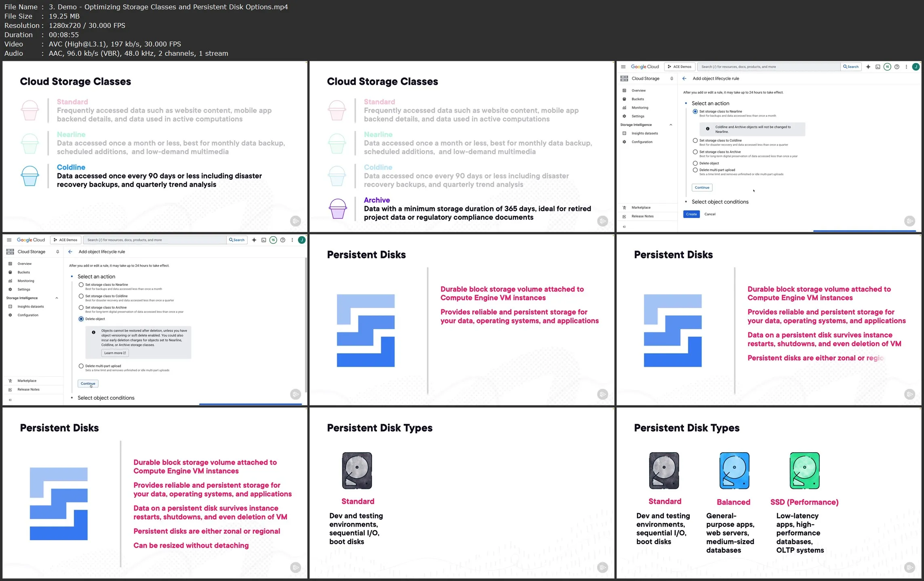Open the three-dot menu in the Nearline-selected frame
Image resolution: width=924 pixels, height=581 pixels.
click(x=906, y=67)
